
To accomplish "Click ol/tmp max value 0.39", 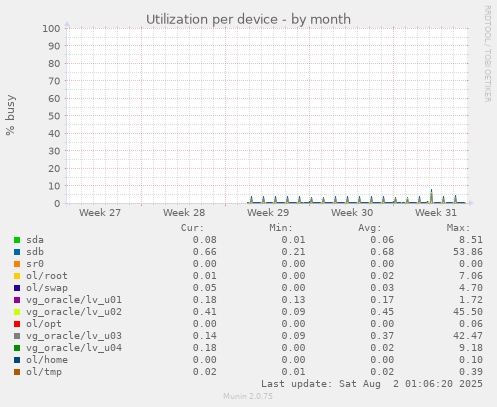I will [471, 372].
